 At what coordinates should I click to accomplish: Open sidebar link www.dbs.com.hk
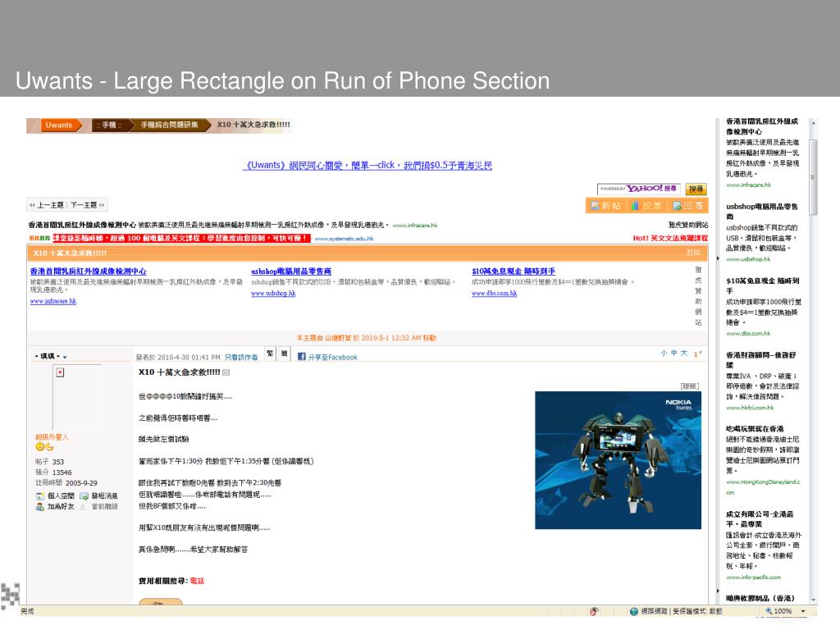pos(748,333)
